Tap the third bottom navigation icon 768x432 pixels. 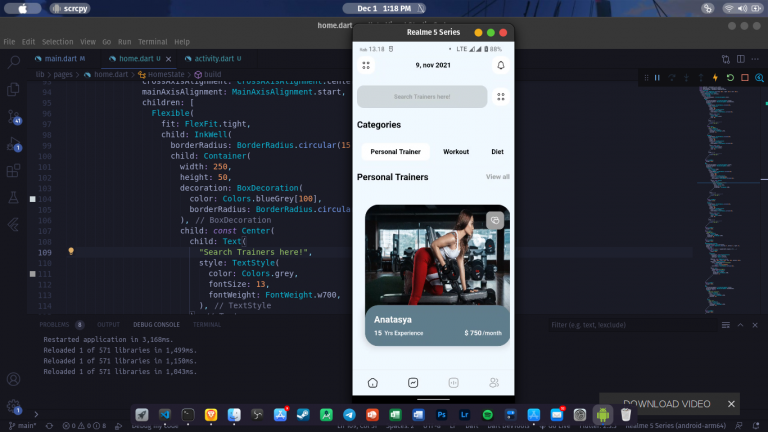click(x=454, y=383)
